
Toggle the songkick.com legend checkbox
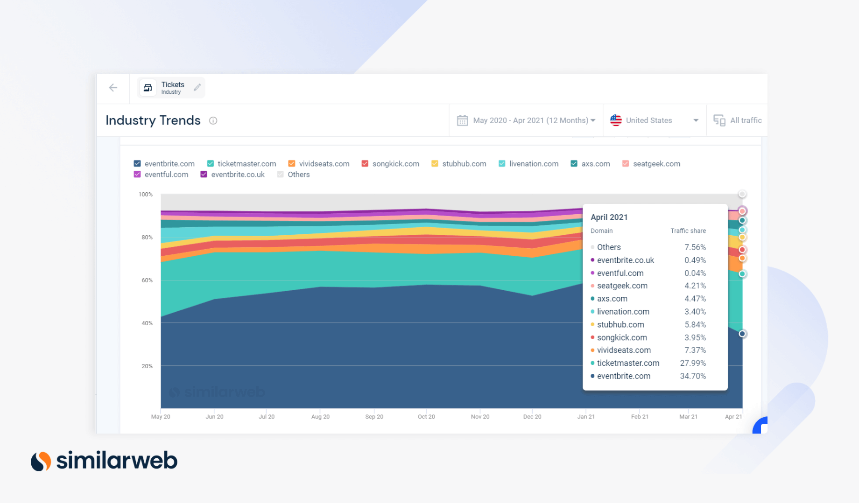(365, 163)
